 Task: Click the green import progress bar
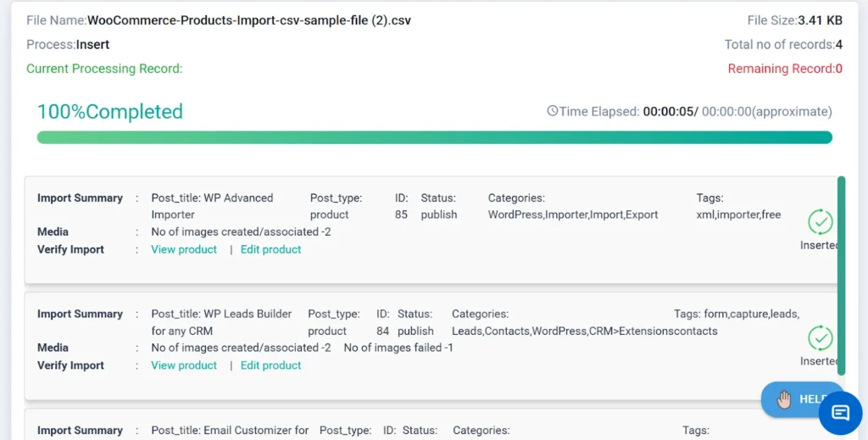click(434, 137)
